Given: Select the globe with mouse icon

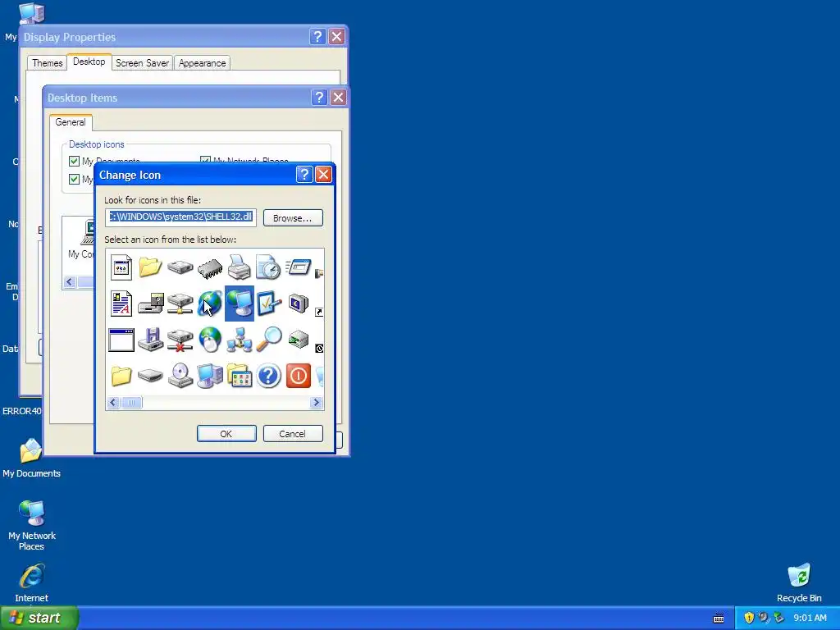Looking at the screenshot, I should [x=210, y=340].
